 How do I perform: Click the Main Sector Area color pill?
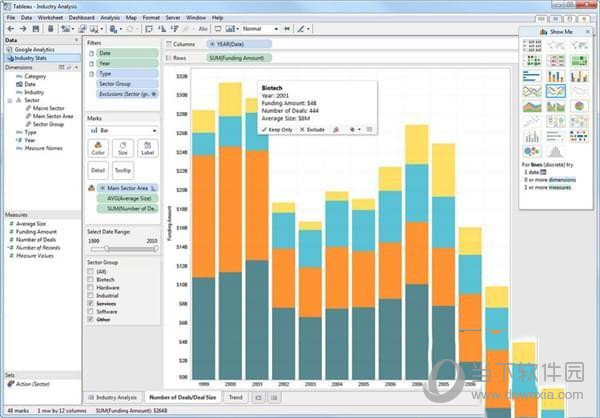click(127, 188)
